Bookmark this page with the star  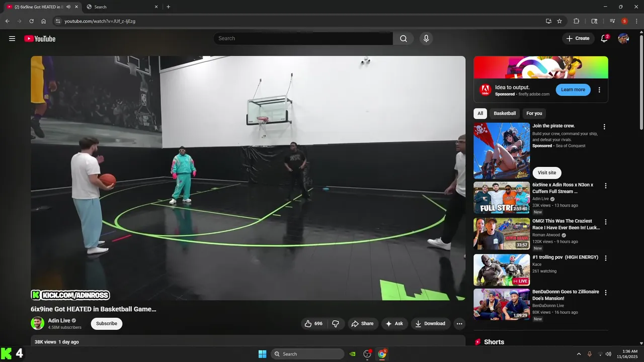pyautogui.click(x=559, y=21)
